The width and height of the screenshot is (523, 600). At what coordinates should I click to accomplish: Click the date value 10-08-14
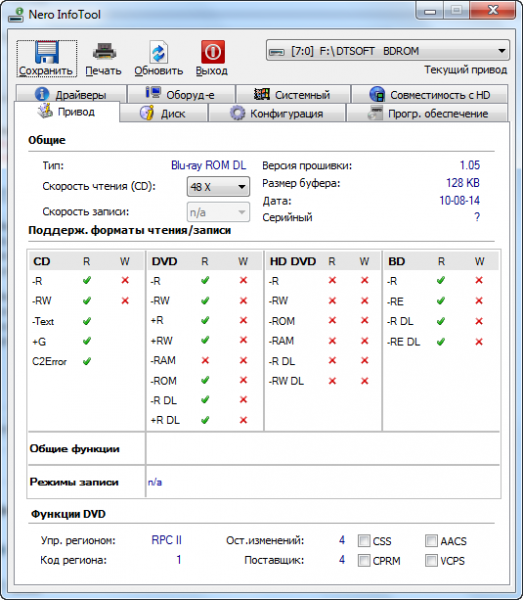point(459,201)
